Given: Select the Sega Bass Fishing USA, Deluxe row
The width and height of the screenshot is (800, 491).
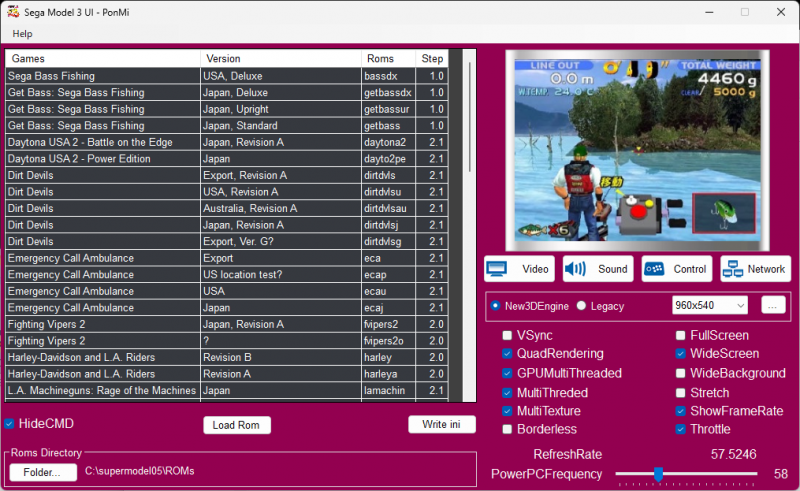Looking at the screenshot, I should pos(227,76).
